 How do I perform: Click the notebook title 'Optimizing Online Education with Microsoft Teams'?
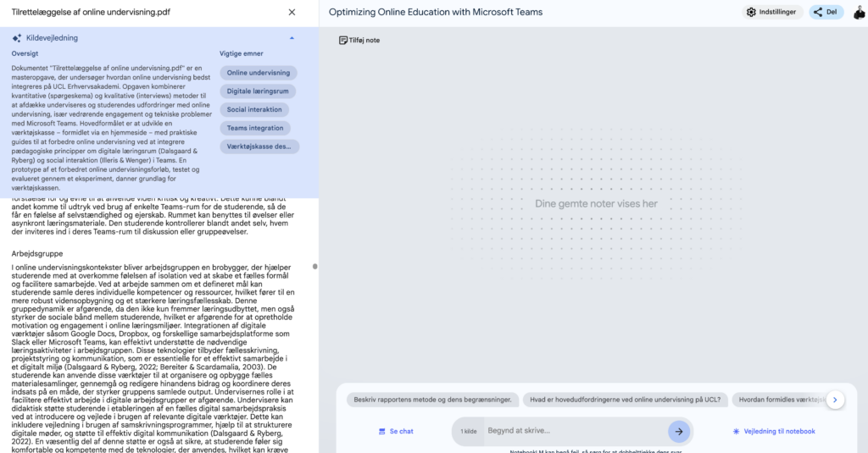click(436, 12)
